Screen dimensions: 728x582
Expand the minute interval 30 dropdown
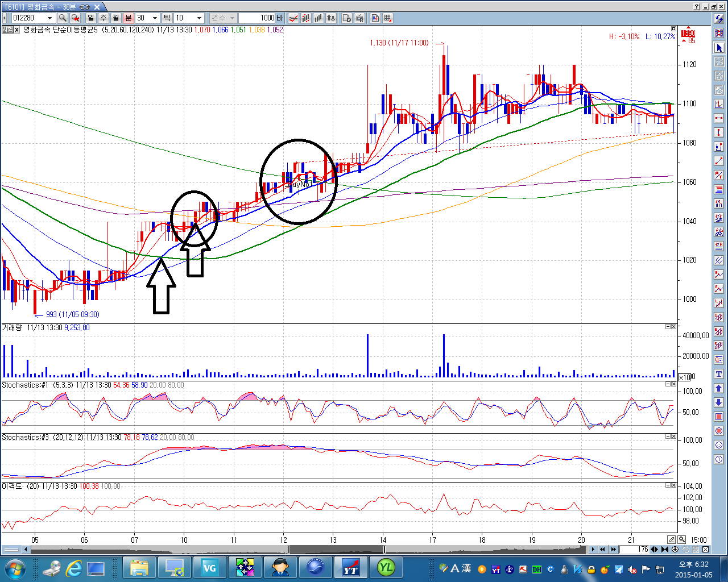coord(155,18)
